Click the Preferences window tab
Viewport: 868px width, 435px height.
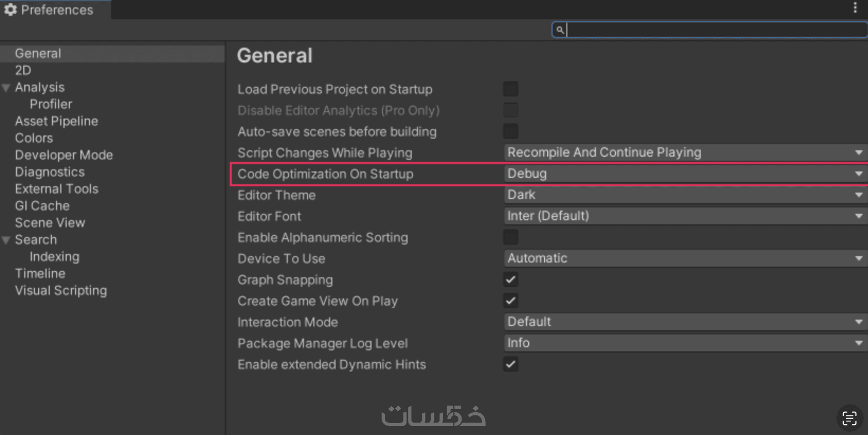[x=55, y=10]
